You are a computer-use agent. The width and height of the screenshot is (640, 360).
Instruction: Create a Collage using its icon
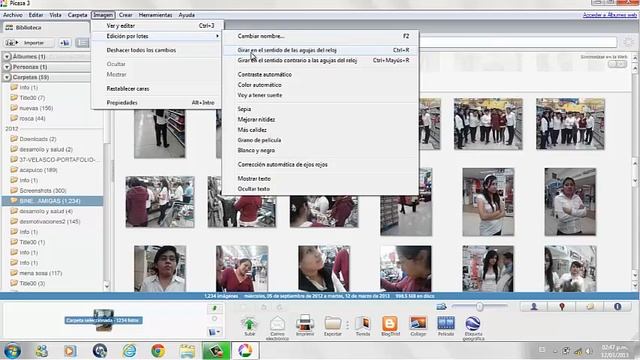(x=418, y=324)
